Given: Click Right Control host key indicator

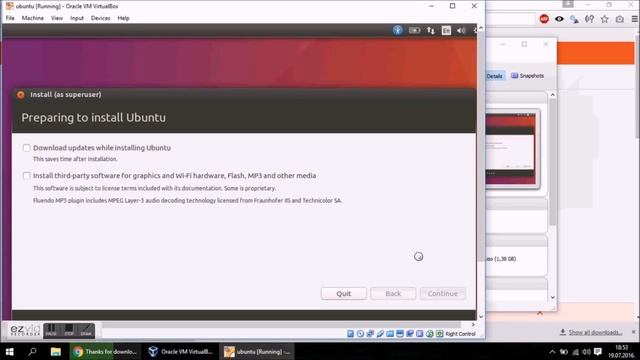Looking at the screenshot, I should pos(460,333).
